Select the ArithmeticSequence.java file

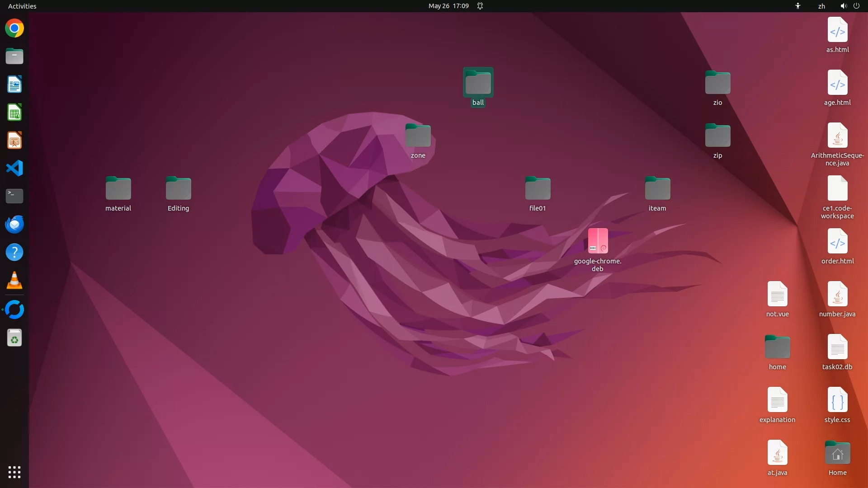click(x=837, y=136)
